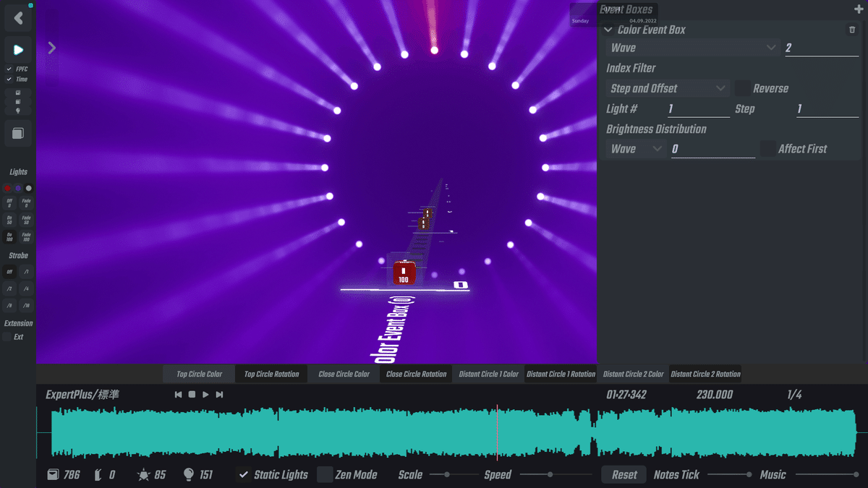This screenshot has width=868, height=488.
Task: Set strobe to Off
Action: (9, 272)
